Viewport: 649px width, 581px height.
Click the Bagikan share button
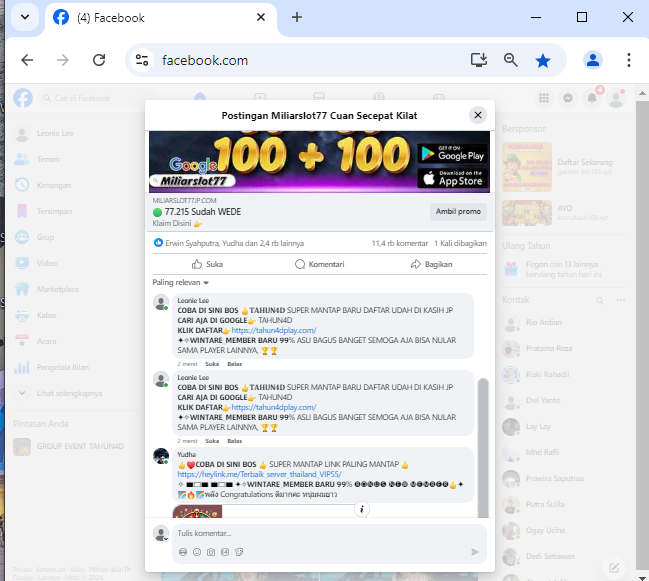tap(431, 264)
